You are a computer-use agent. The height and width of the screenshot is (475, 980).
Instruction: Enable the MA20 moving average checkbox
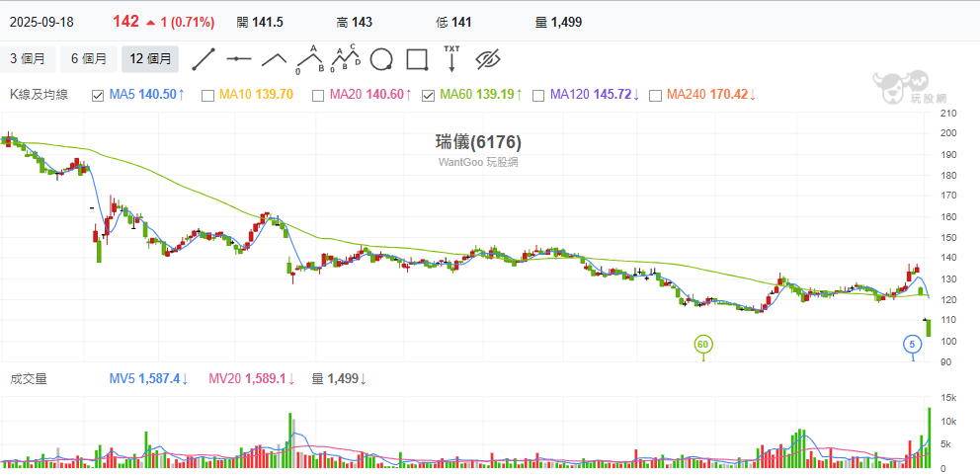coord(318,96)
